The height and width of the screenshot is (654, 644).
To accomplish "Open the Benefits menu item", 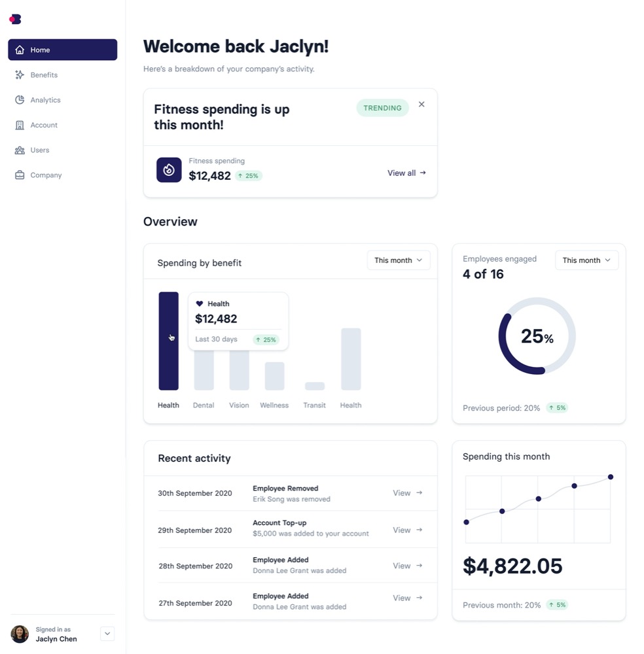I will point(44,75).
